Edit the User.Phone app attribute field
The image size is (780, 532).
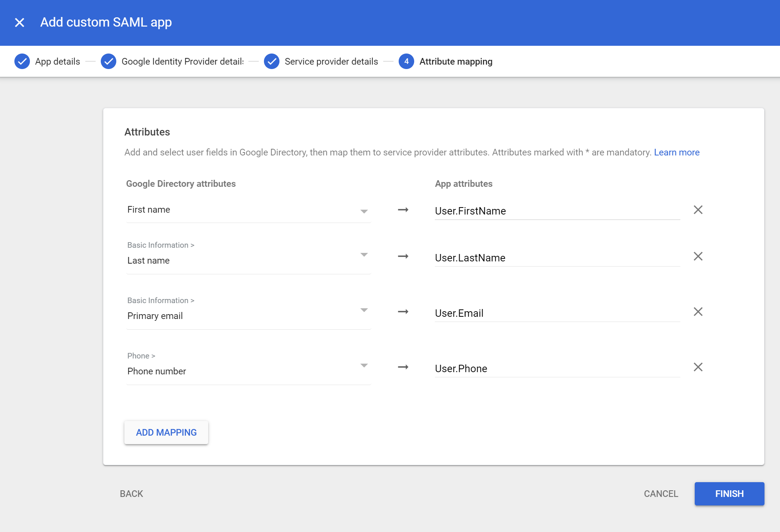pyautogui.click(x=557, y=368)
